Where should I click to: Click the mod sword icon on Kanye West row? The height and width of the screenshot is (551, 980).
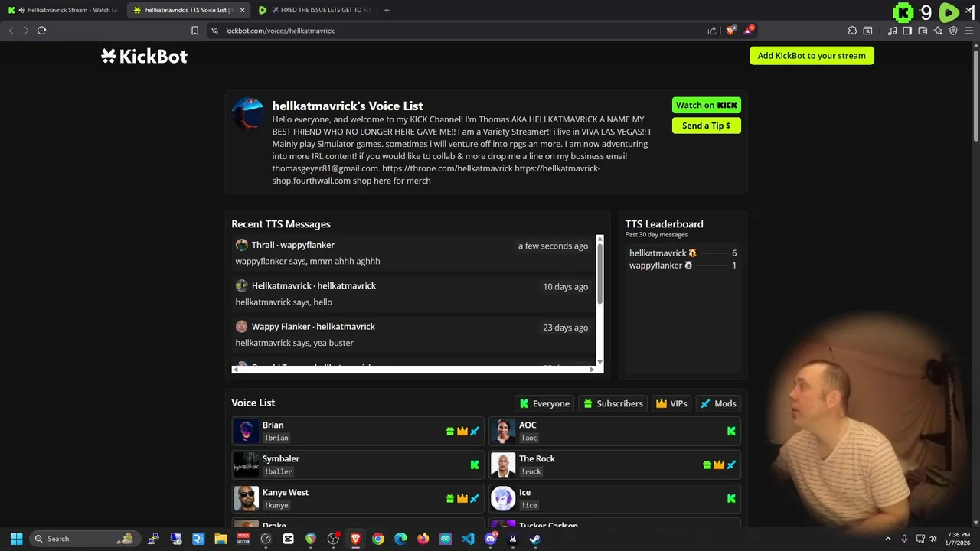click(475, 498)
